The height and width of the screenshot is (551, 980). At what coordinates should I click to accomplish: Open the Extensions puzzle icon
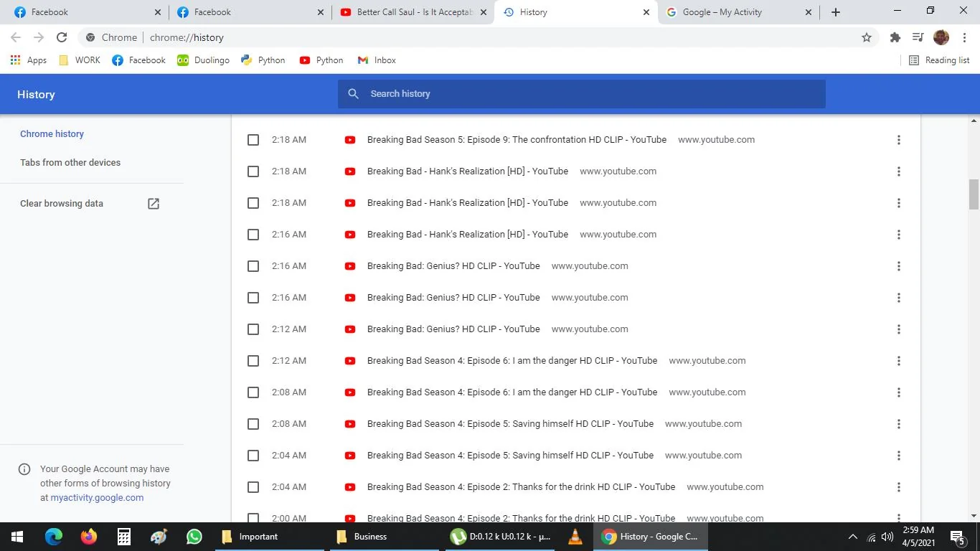click(895, 37)
